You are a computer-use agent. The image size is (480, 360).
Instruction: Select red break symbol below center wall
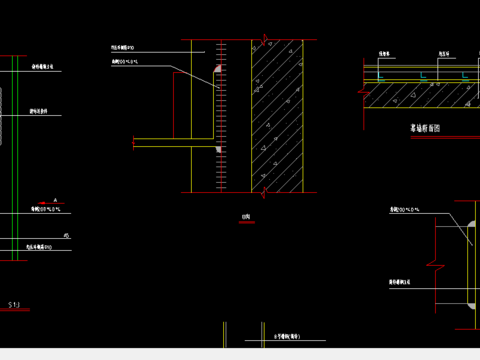pyautogui.click(x=264, y=193)
